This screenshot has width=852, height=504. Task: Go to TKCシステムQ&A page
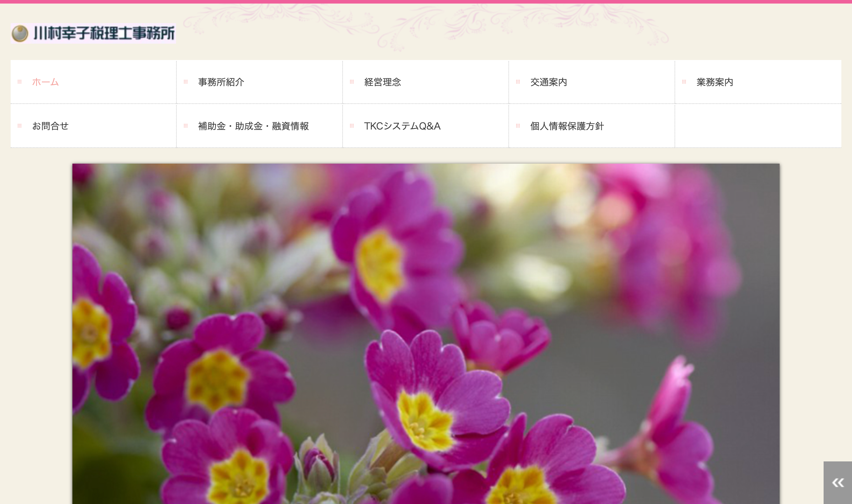pos(402,126)
